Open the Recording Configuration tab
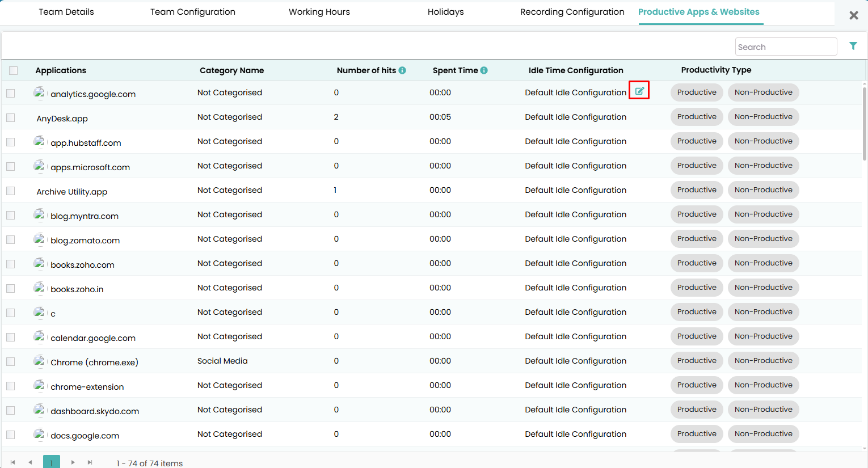 tap(572, 12)
